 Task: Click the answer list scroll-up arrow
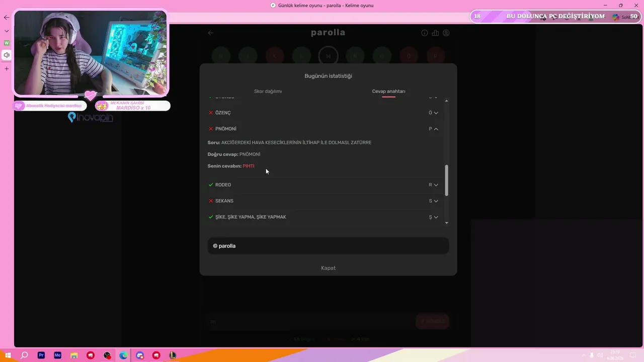point(446,101)
